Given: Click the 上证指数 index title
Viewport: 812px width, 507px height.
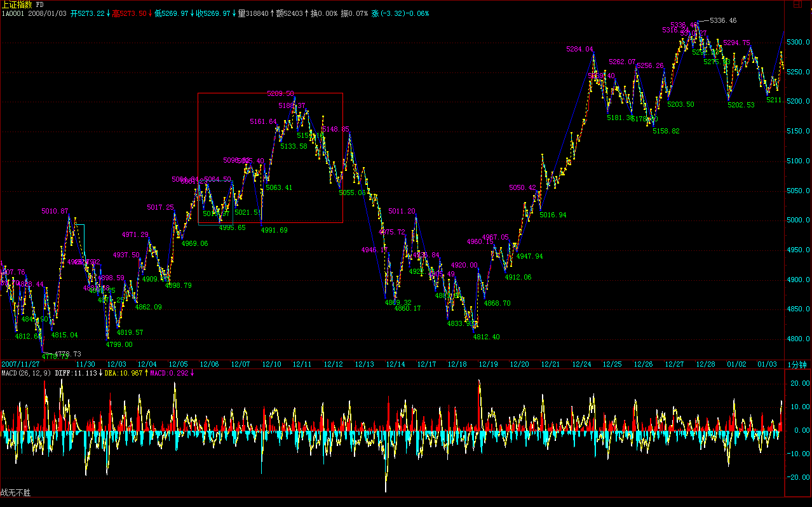Looking at the screenshot, I should pyautogui.click(x=17, y=4).
